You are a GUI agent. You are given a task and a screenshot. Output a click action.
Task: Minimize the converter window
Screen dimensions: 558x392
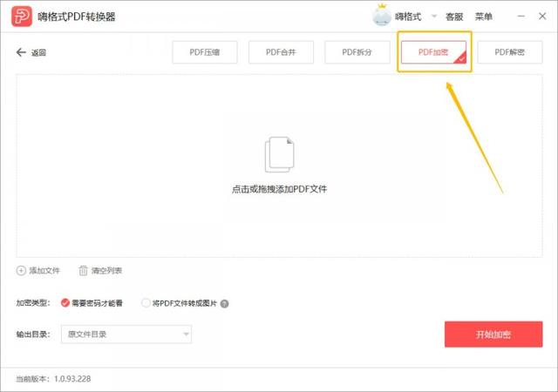(x=521, y=16)
